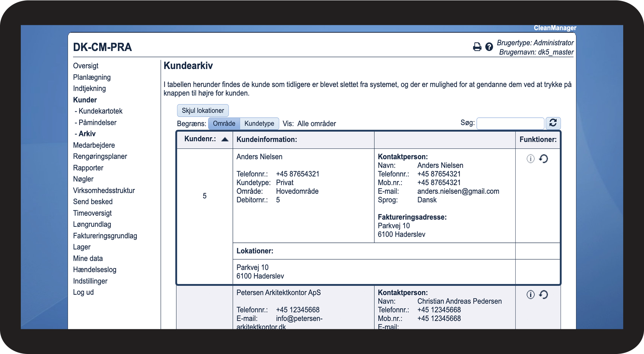
Task: Show info for Petersen Arkitektkontor ApS
Action: [530, 295]
